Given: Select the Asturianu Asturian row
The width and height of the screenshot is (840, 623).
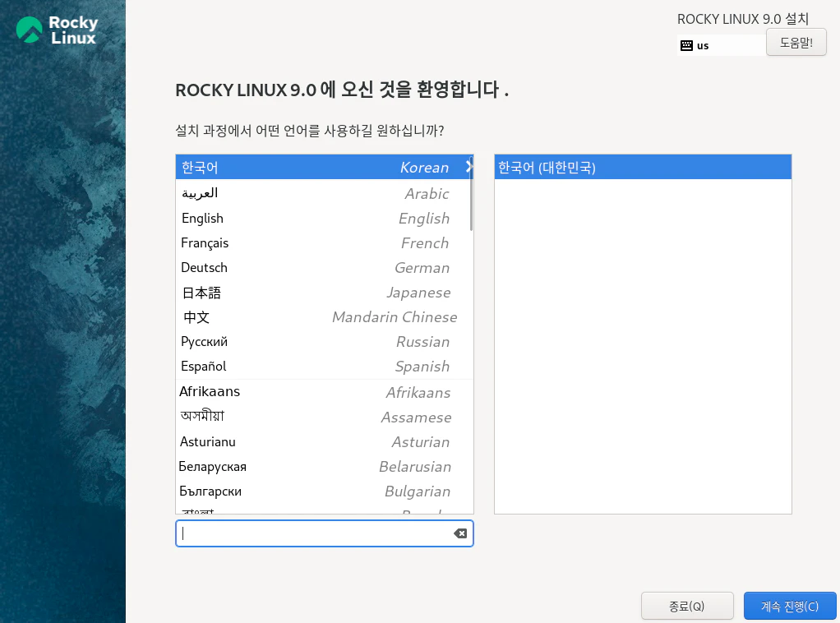Looking at the screenshot, I should coord(324,441).
